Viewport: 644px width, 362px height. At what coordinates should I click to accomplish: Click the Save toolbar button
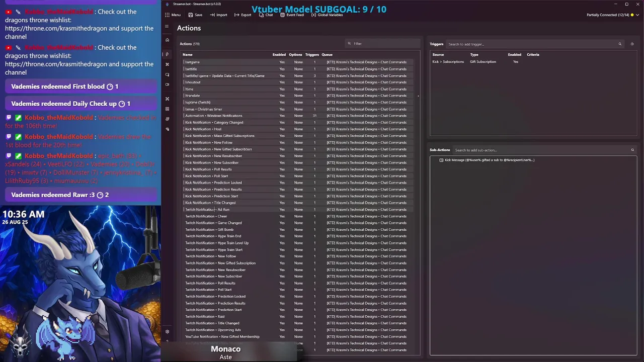(195, 15)
